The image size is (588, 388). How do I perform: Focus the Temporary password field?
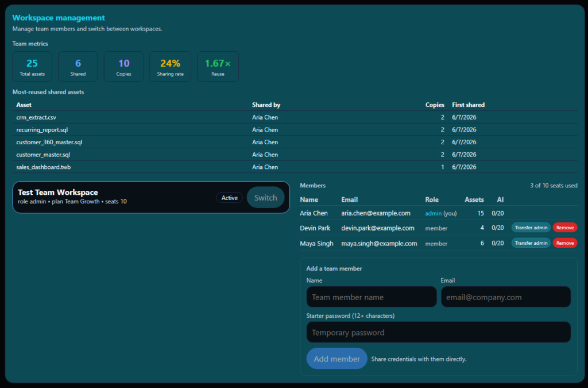[439, 332]
